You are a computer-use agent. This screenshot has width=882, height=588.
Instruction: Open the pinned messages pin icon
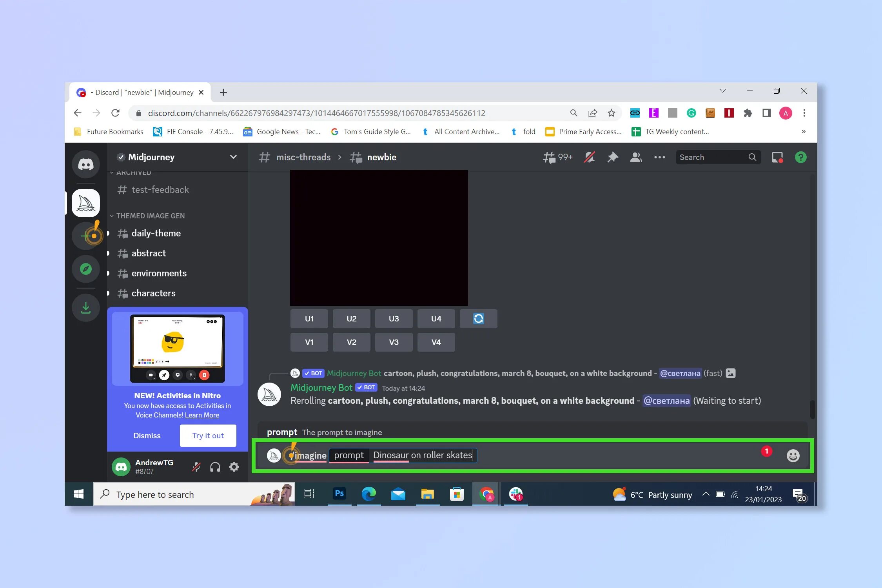click(612, 157)
